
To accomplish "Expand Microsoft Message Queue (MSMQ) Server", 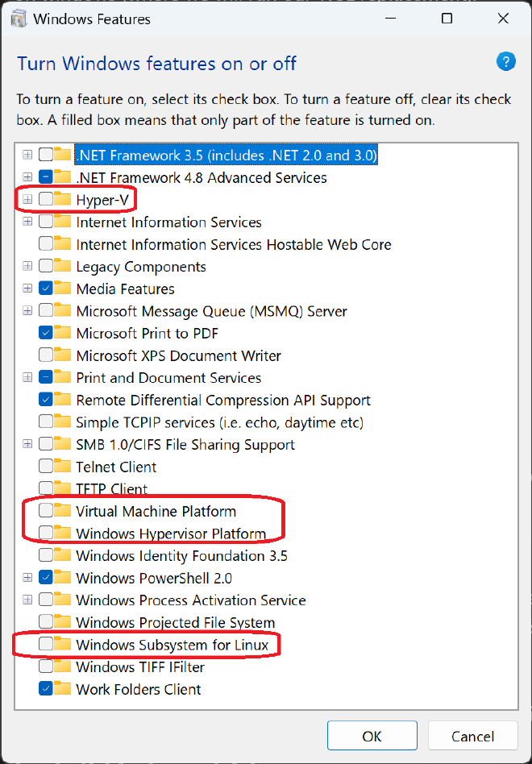I will (27, 311).
